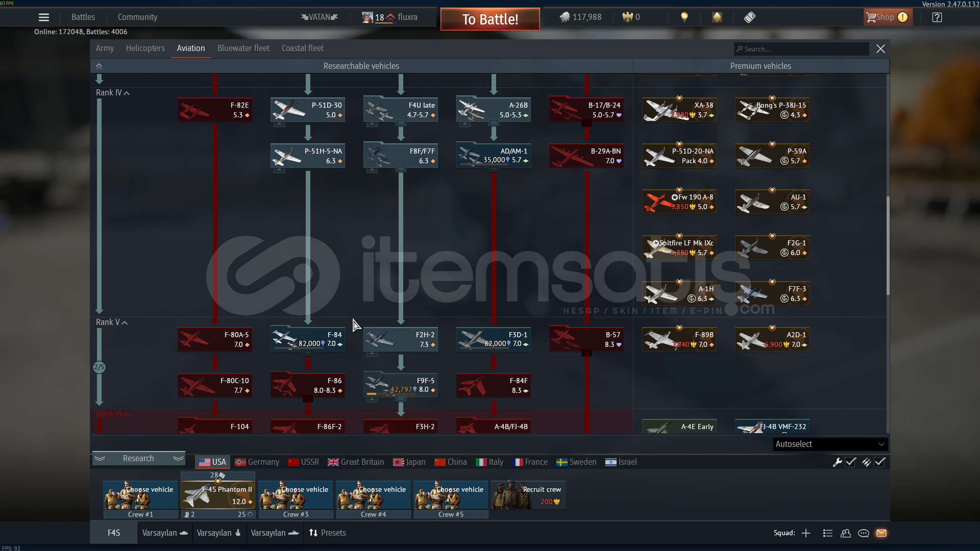Viewport: 980px width, 551px height.
Task: Select the premium Fw 190 A-8
Action: click(x=679, y=202)
